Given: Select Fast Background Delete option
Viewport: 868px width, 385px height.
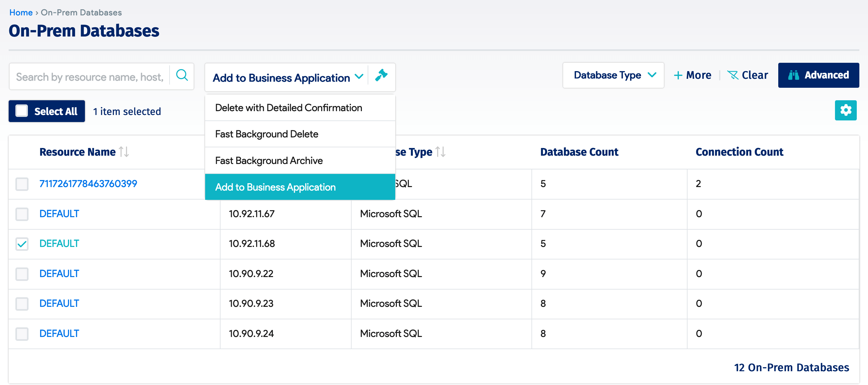Looking at the screenshot, I should [266, 134].
